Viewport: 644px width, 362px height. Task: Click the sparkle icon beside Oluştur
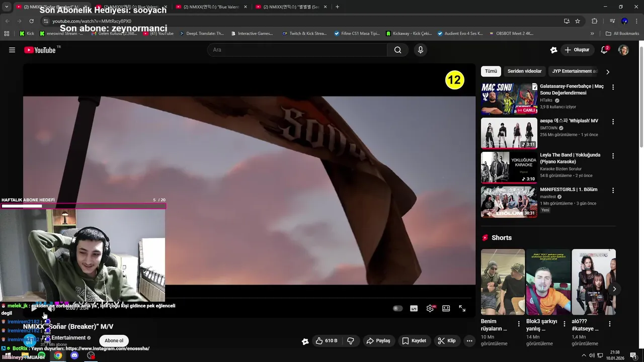click(554, 50)
